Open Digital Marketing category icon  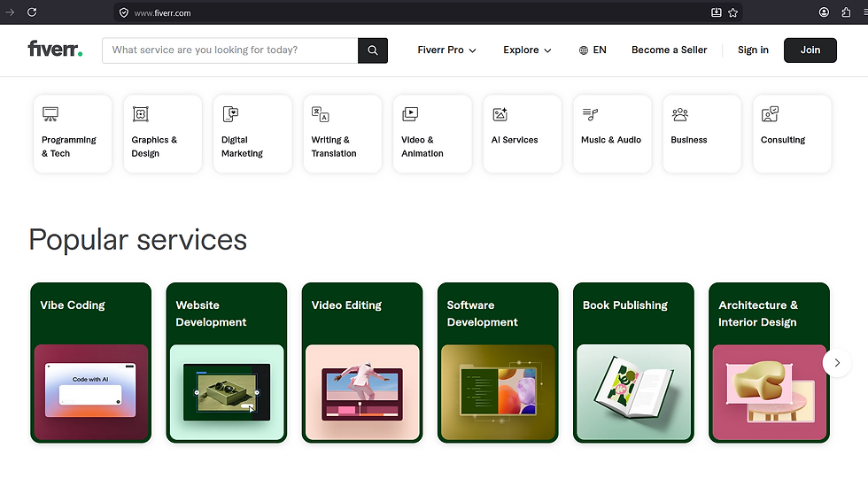click(x=230, y=114)
